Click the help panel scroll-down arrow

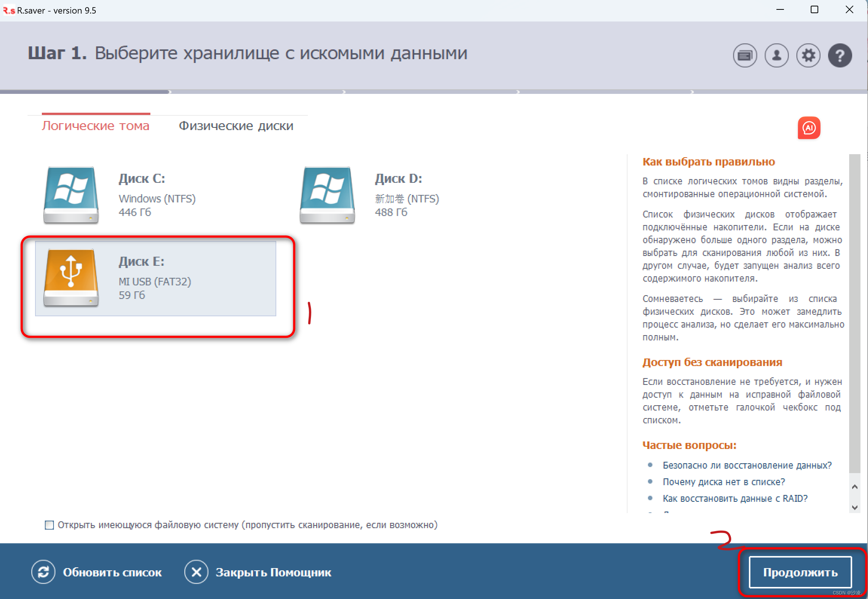(x=854, y=507)
